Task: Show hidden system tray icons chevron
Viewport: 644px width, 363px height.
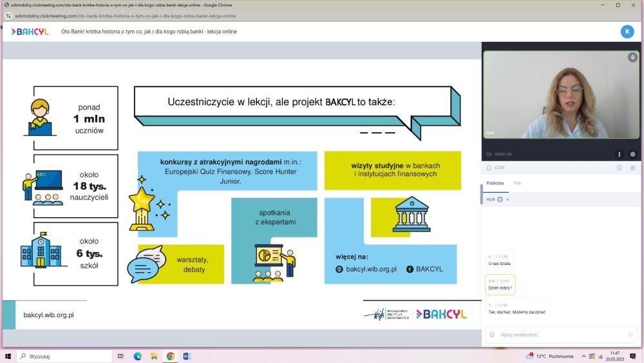Action: click(583, 357)
